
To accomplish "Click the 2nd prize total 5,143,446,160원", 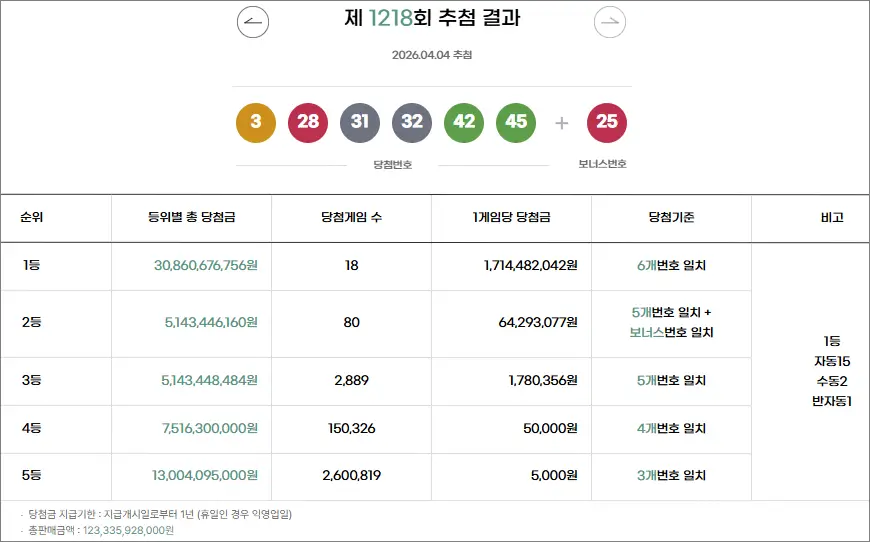I will tap(211, 323).
